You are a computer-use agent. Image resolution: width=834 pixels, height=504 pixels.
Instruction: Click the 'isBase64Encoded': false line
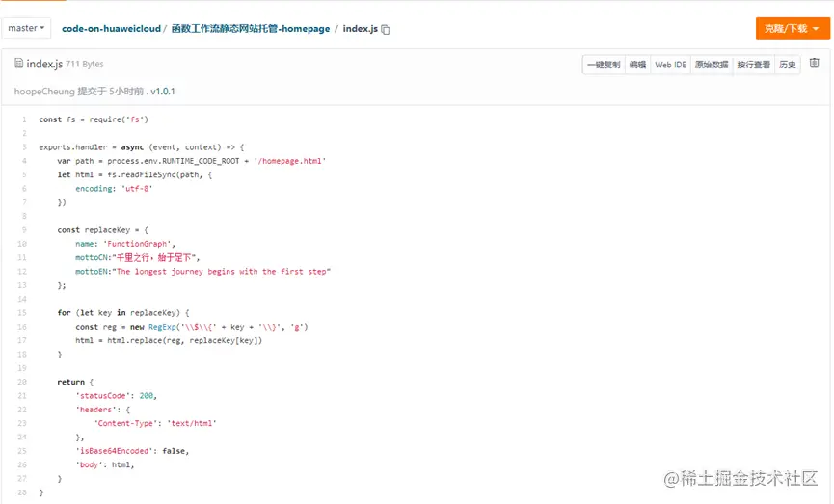pyautogui.click(x=132, y=451)
